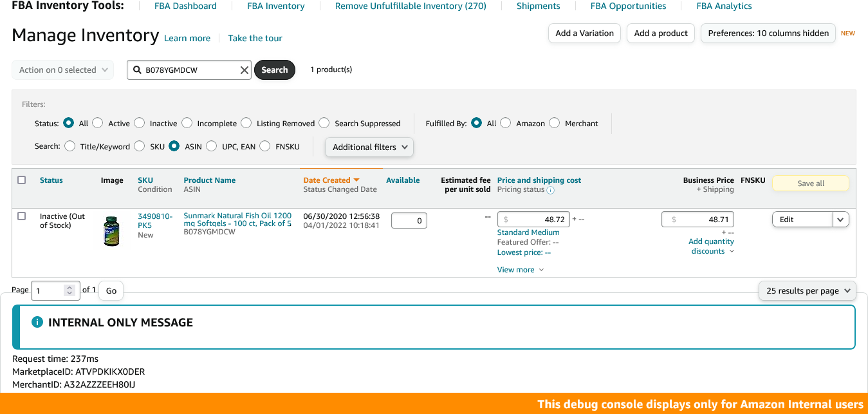Click the 48.72 price input field
The image size is (868, 414).
pos(533,220)
